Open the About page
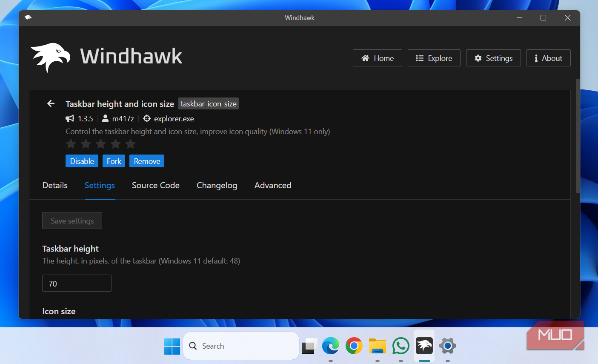The height and width of the screenshot is (364, 598). (x=549, y=58)
